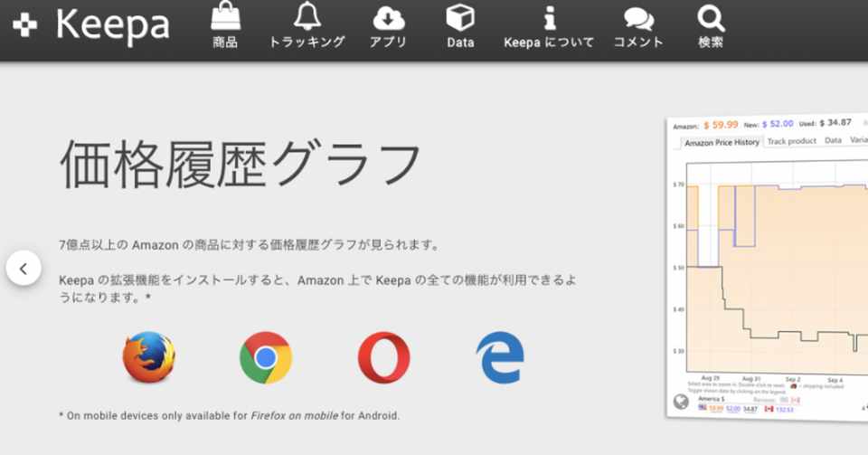Click the globe icon under the graph
Image resolution: width=868 pixels, height=455 pixels.
click(681, 402)
